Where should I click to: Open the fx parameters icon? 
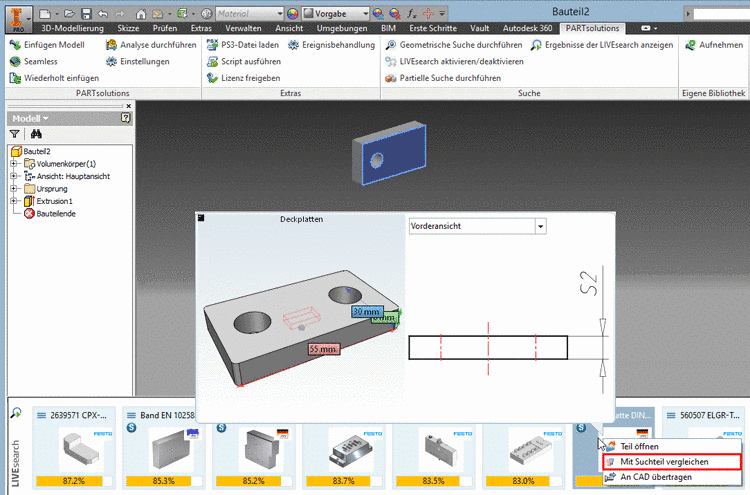point(411,14)
